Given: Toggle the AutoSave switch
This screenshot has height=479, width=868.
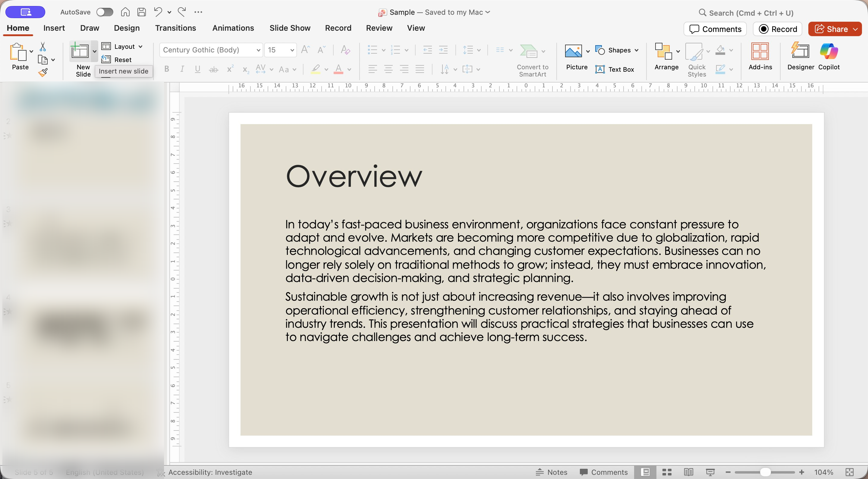Looking at the screenshot, I should tap(105, 12).
